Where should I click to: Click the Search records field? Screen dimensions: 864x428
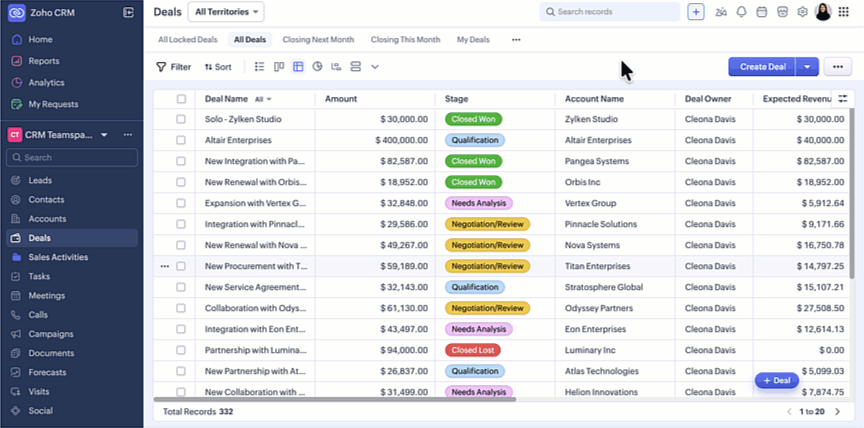[610, 12]
